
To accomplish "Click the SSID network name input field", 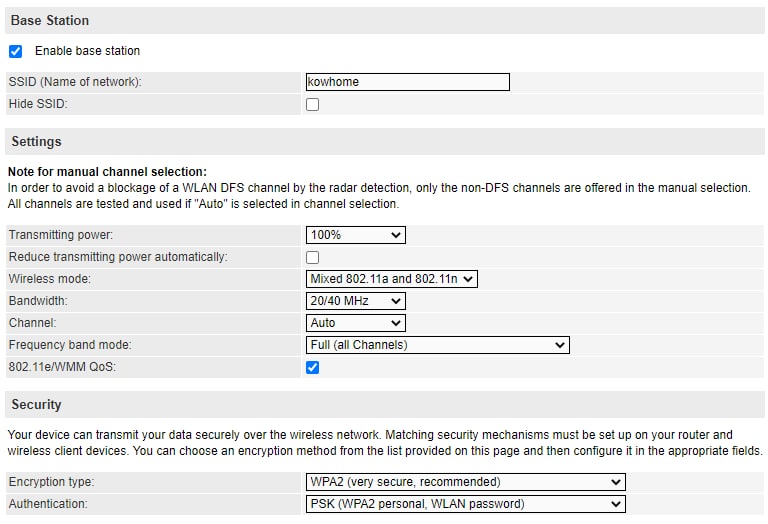I will [407, 82].
